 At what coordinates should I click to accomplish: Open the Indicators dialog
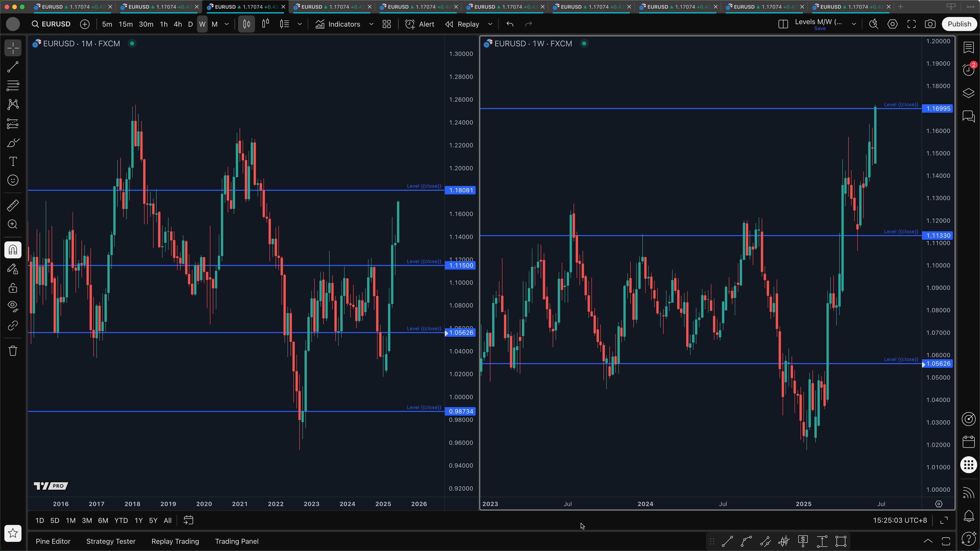point(338,24)
